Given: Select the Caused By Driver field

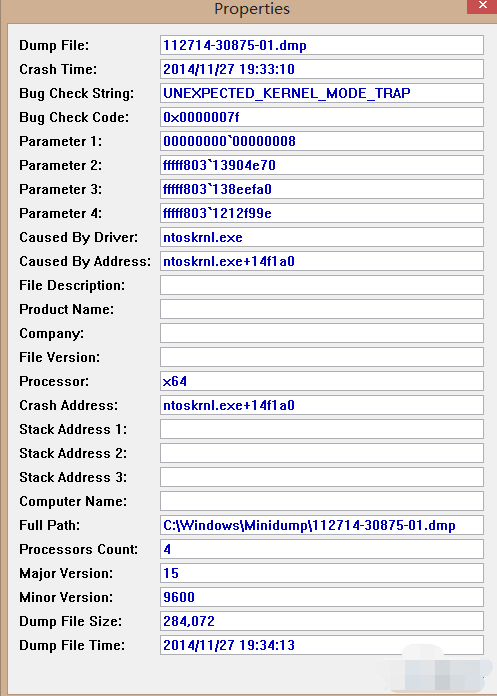Looking at the screenshot, I should (322, 237).
